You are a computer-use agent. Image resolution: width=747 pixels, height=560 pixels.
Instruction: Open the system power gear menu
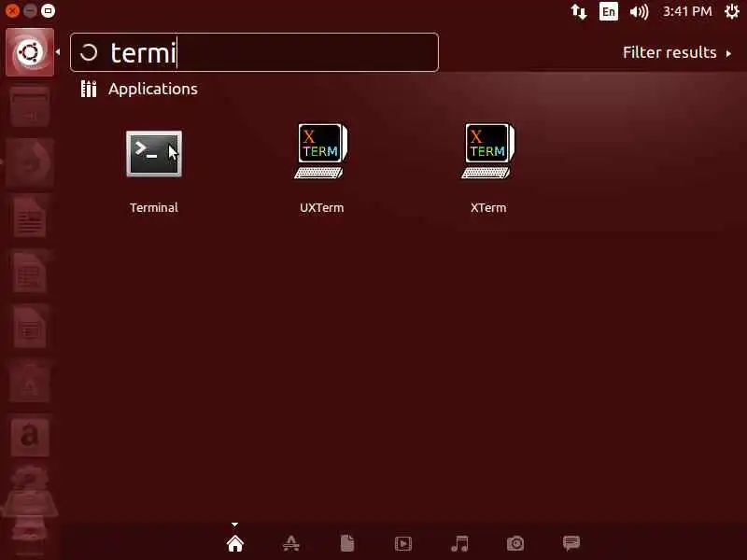pyautogui.click(x=732, y=11)
